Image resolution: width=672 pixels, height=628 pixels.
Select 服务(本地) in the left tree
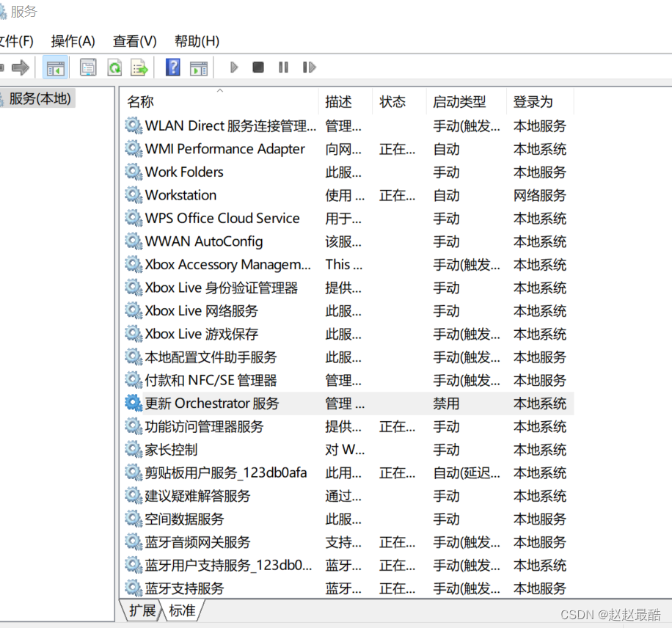(40, 98)
